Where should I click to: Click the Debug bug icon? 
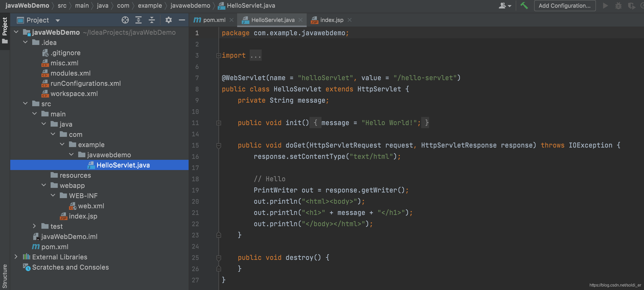click(618, 6)
